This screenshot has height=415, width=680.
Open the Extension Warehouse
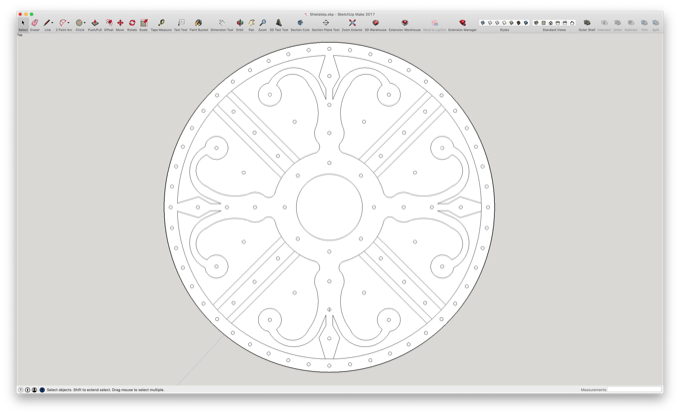tap(405, 23)
